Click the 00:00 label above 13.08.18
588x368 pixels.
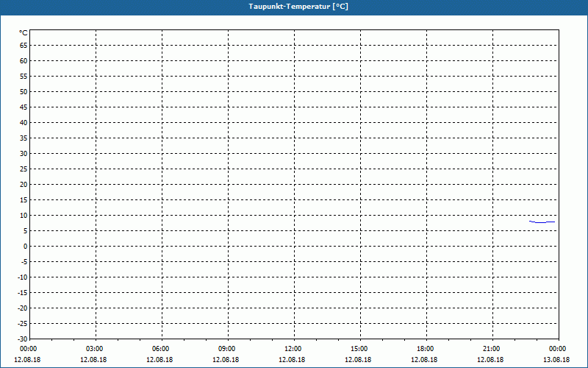[557, 349]
